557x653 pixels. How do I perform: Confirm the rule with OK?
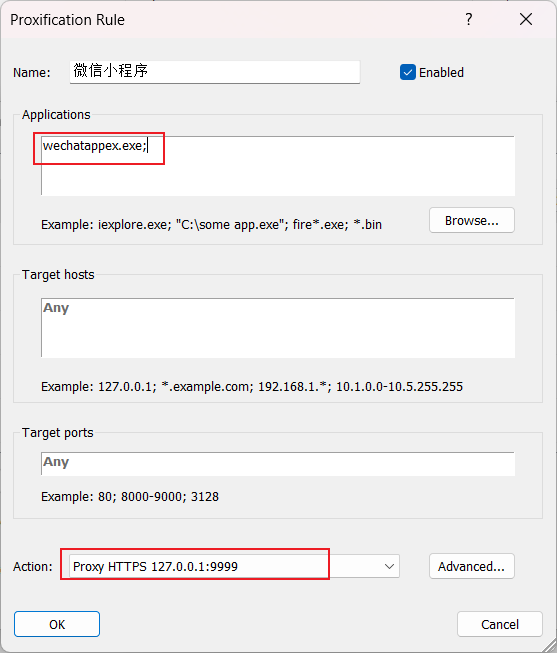click(57, 624)
